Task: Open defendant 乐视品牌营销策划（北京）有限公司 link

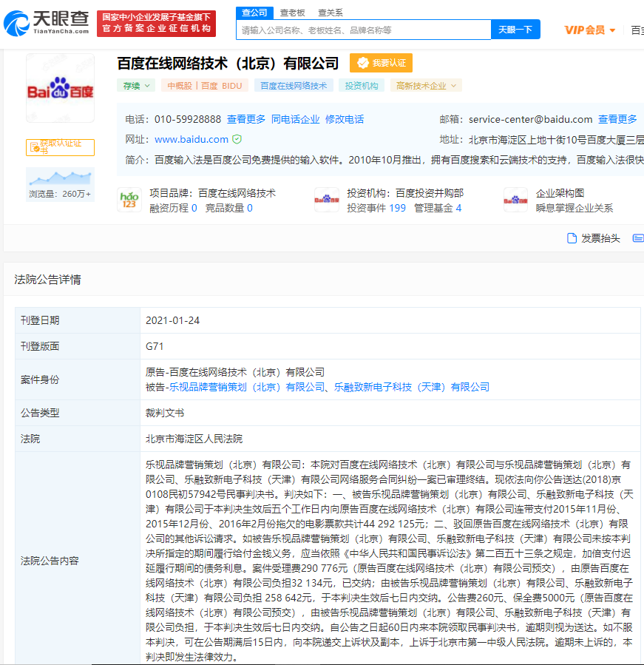Action: (247, 387)
